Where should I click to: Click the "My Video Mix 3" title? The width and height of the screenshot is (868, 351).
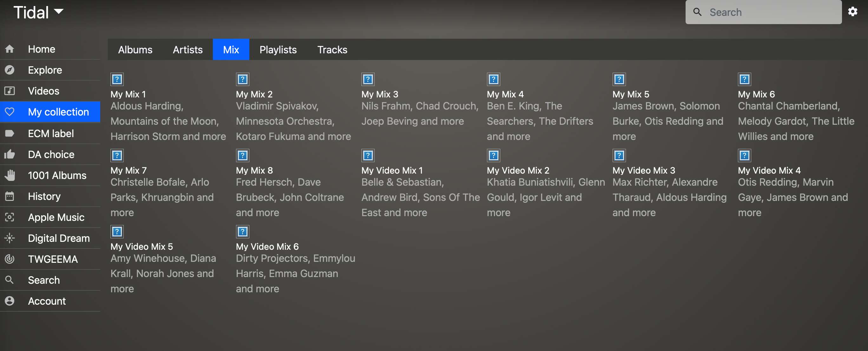pos(644,170)
